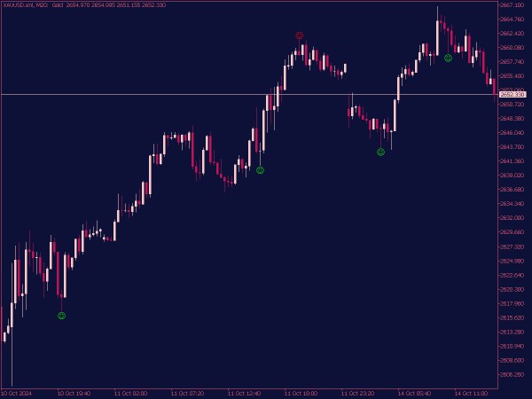Screen dimensions: 532x399
Task: Select the green smiley under the 10 Oct 19:40 candle
Action: tap(61, 316)
